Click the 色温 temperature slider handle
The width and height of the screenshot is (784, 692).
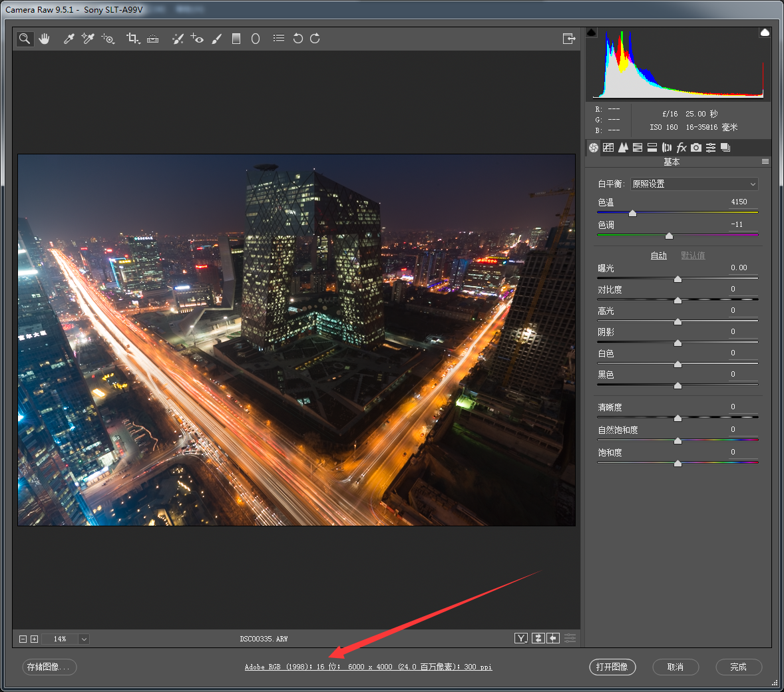(632, 213)
